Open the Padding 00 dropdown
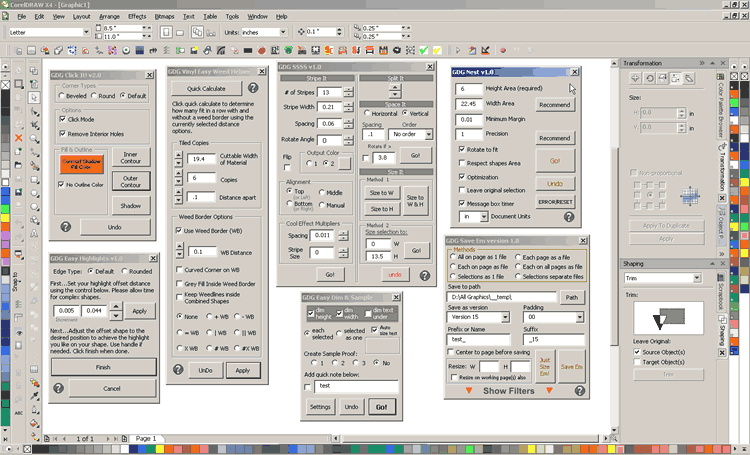 579,317
